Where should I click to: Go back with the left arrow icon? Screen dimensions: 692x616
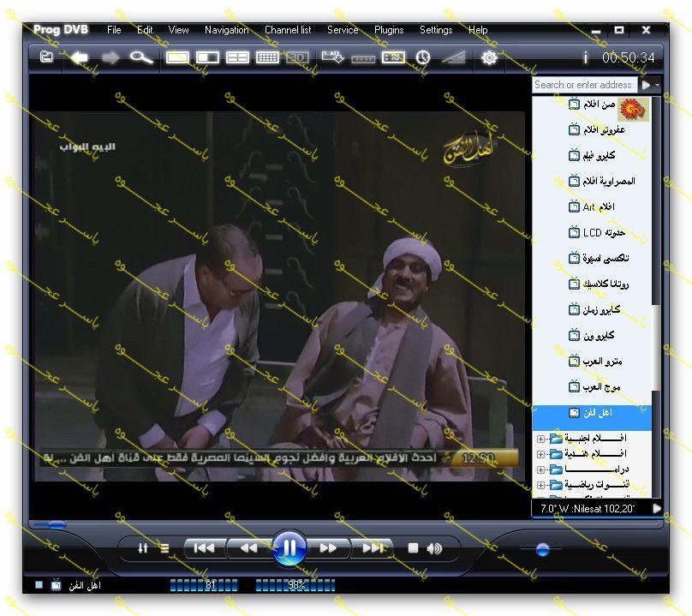point(80,57)
